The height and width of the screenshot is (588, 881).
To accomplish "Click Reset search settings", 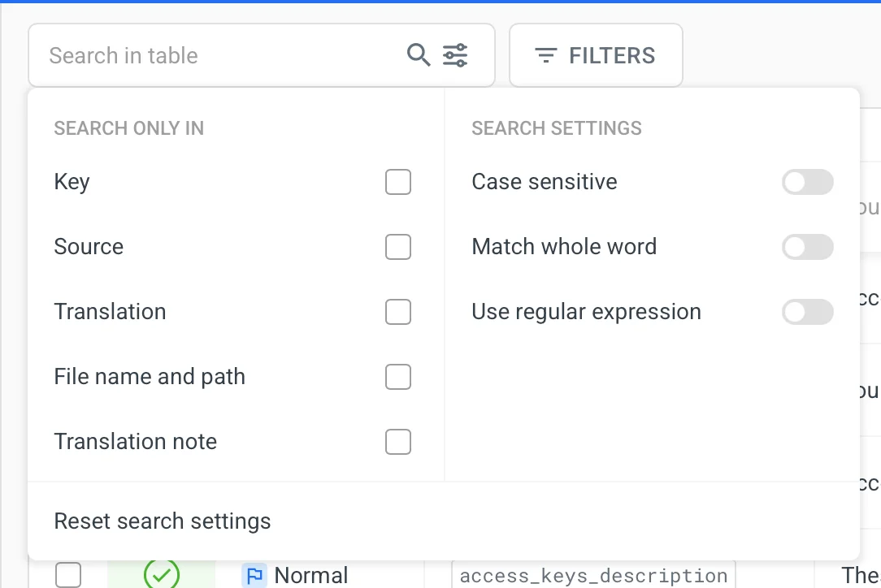I will coord(163,521).
